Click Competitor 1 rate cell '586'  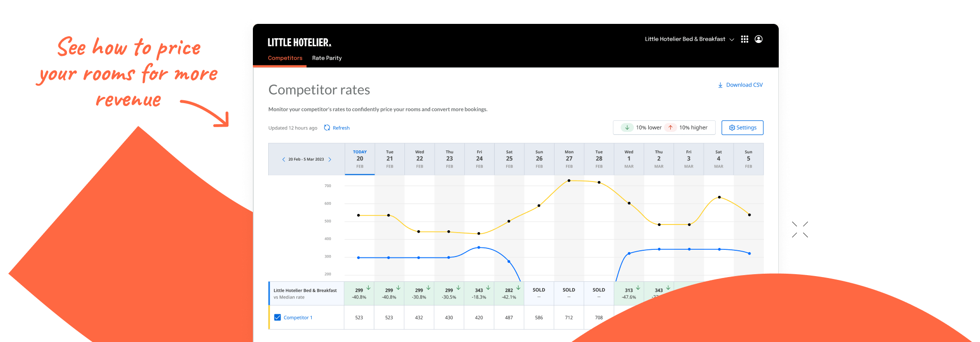[539, 318]
